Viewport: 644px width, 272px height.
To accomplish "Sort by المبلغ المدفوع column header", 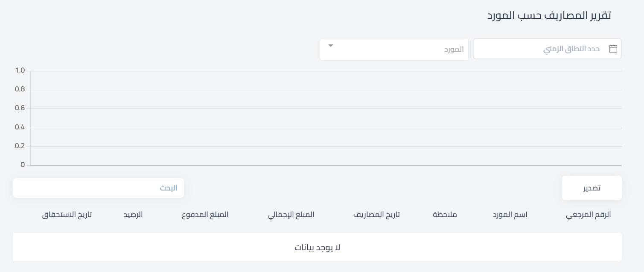I will [205, 214].
